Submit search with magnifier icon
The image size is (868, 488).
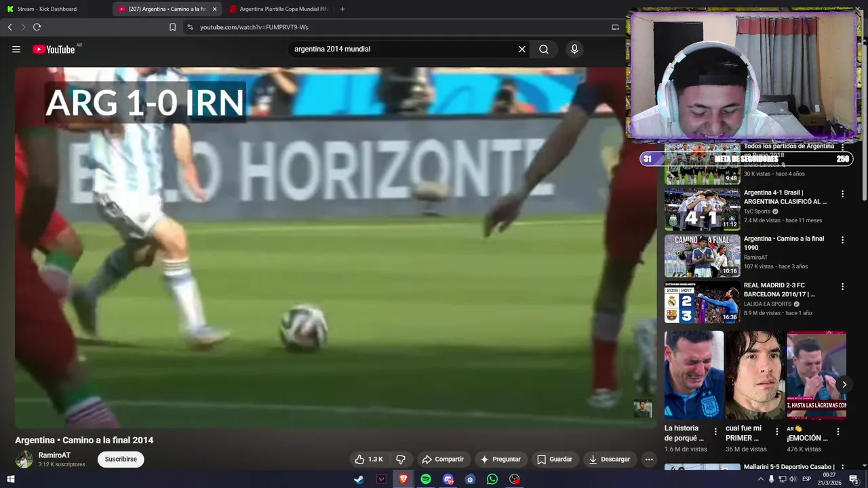544,49
